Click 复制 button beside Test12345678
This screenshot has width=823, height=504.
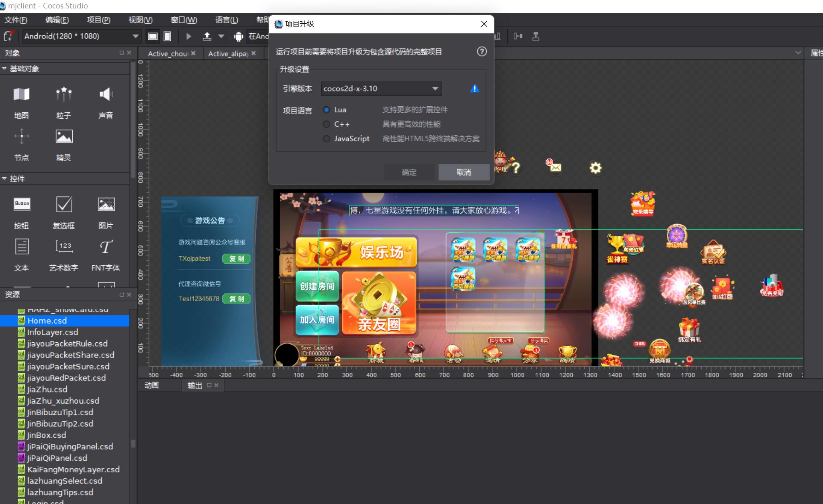[x=236, y=299]
